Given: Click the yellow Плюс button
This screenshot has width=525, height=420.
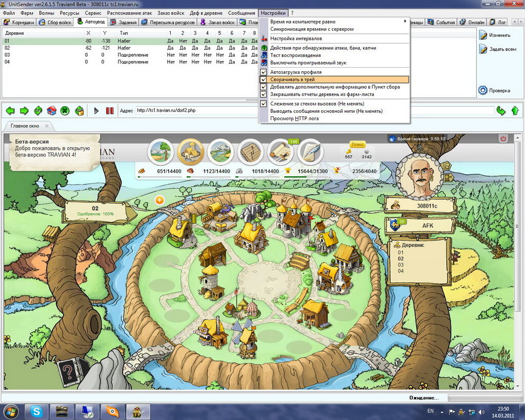Looking at the screenshot, I should (x=357, y=144).
